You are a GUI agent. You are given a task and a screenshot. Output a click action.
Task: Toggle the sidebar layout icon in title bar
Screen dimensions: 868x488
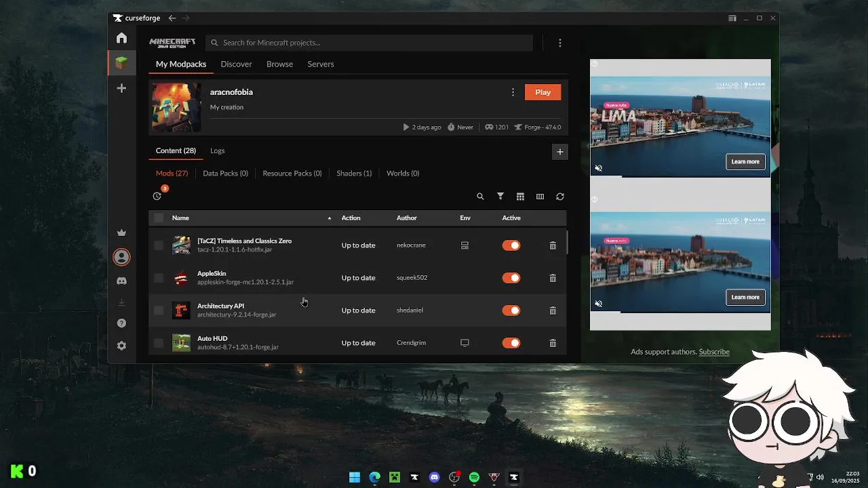[732, 18]
